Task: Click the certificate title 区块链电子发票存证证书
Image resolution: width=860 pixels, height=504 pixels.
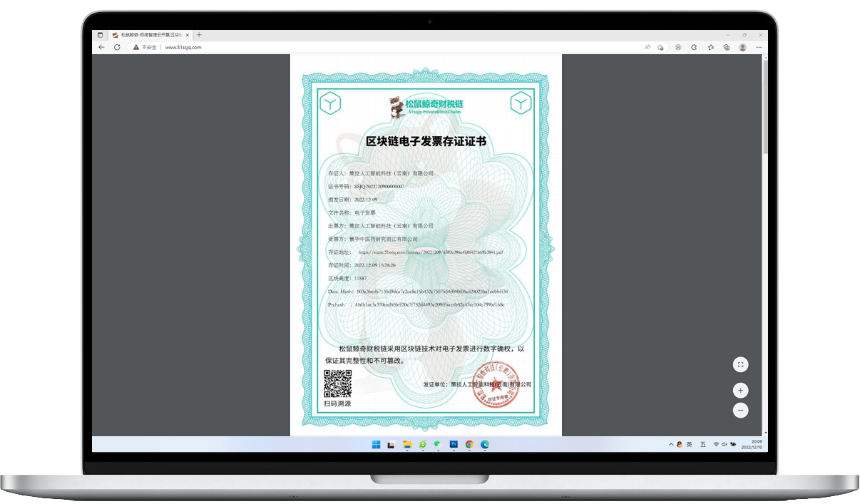Action: tap(426, 141)
